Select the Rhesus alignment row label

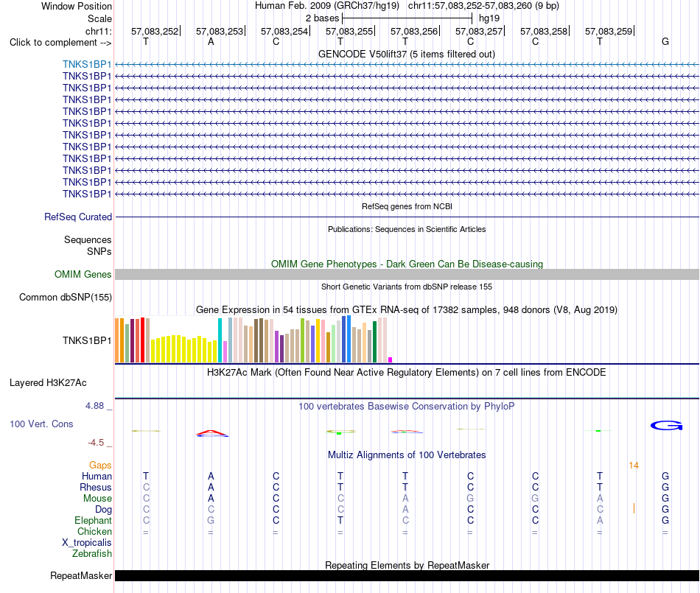(x=96, y=487)
